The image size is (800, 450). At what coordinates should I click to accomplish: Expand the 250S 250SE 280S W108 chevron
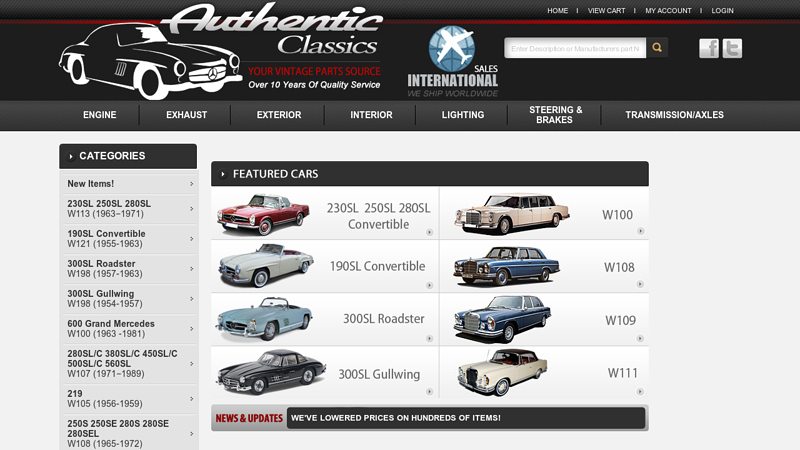(x=192, y=434)
